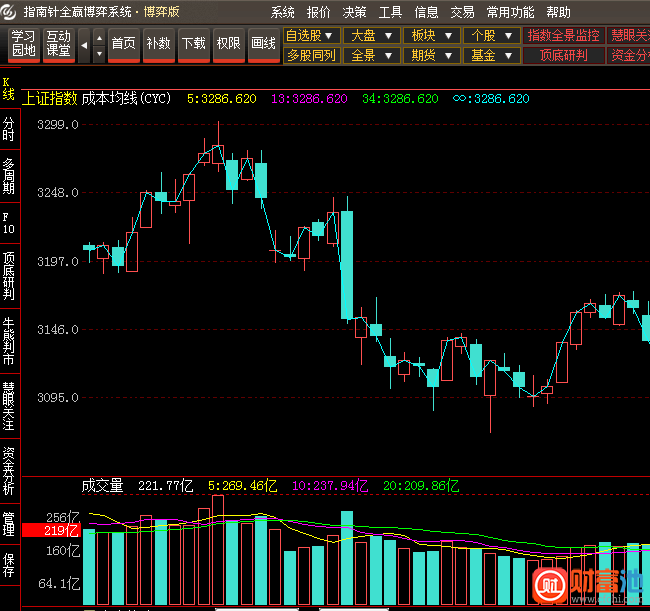Click the left arrow navigation button
Viewport: 650px width, 611px height.
click(84, 45)
